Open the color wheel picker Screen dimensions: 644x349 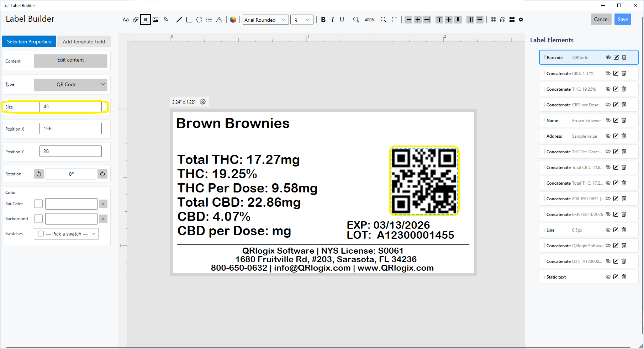tap(233, 20)
